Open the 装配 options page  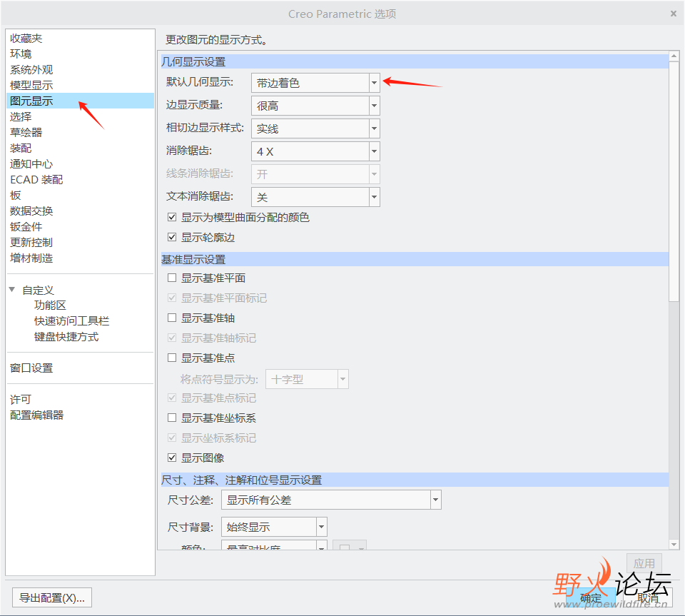click(21, 148)
